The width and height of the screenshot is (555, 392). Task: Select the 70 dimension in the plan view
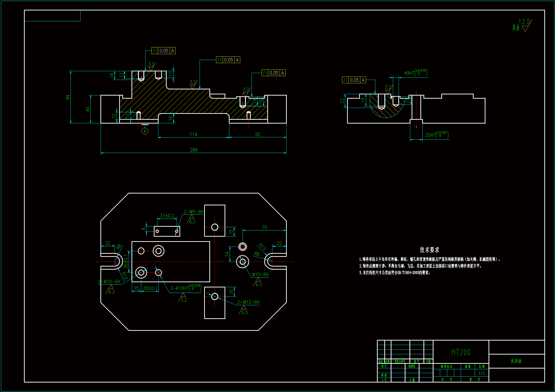click(x=264, y=227)
